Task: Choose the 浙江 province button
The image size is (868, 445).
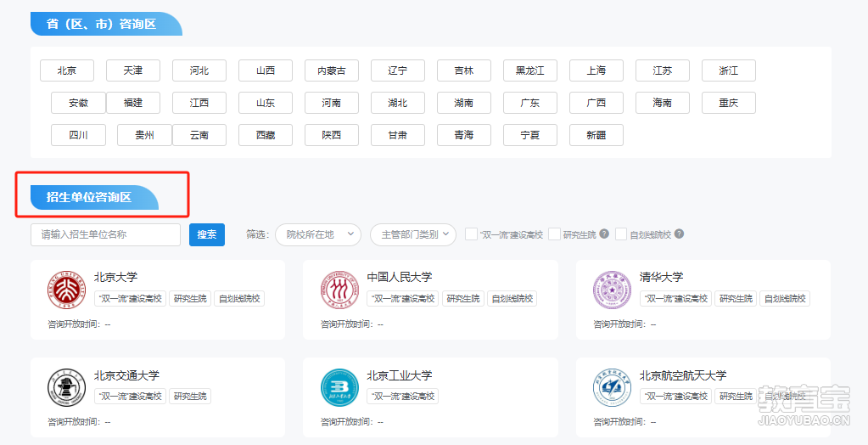Action: coord(729,70)
